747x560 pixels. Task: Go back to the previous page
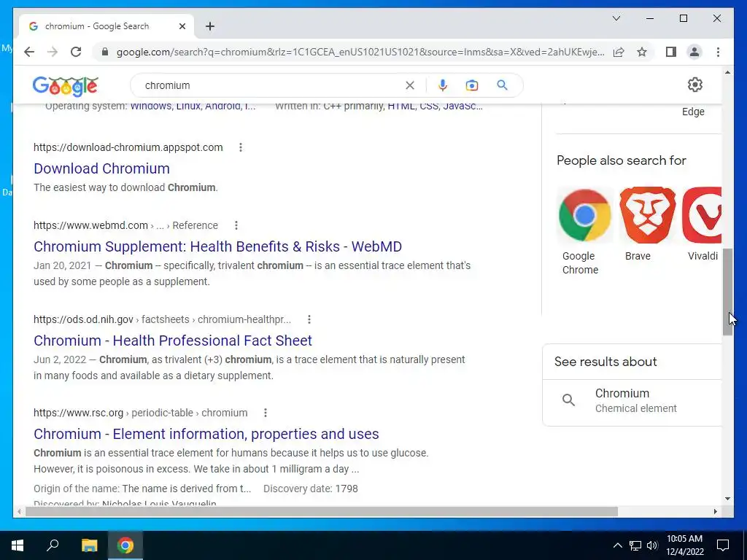tap(29, 52)
